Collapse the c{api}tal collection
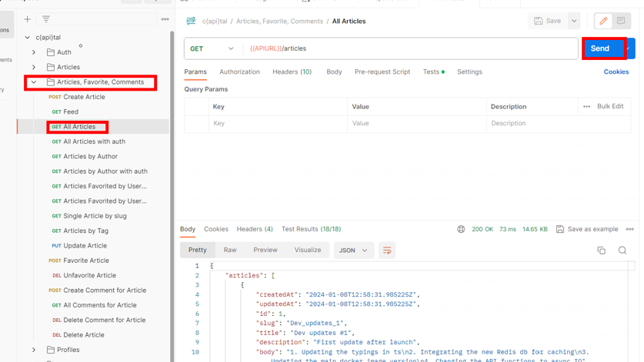The width and height of the screenshot is (644, 362). [x=28, y=37]
